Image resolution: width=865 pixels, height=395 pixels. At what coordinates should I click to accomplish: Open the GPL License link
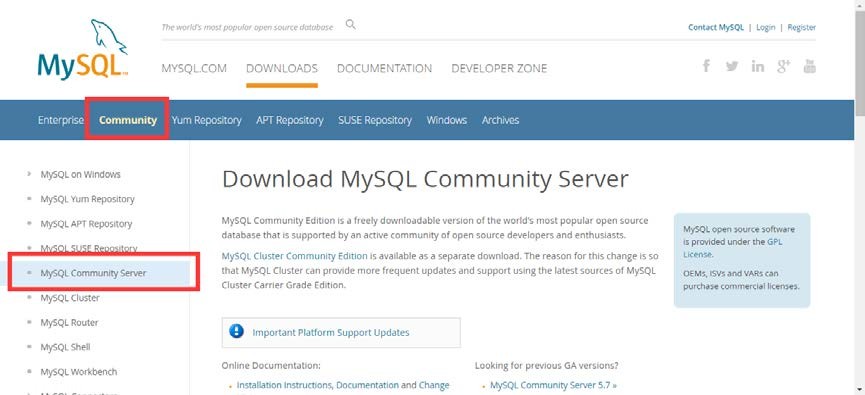click(733, 248)
